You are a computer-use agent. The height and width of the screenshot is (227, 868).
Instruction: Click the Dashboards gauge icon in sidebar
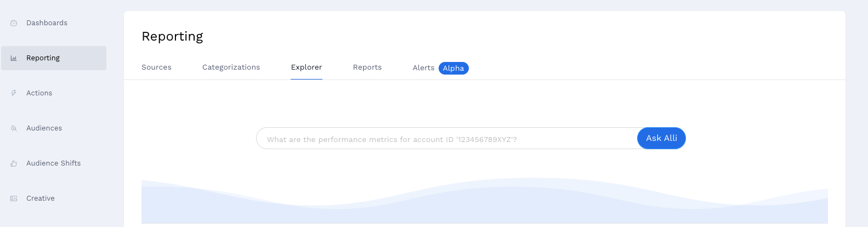(14, 23)
